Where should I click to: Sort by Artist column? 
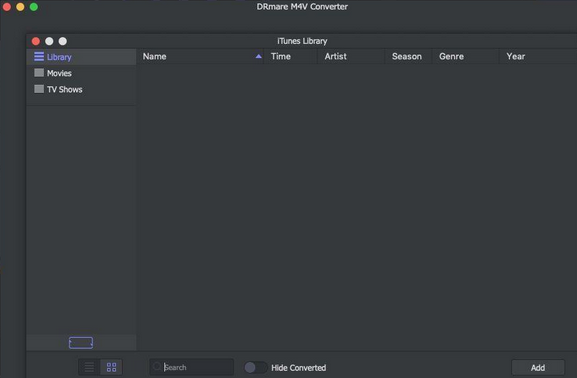(351, 56)
